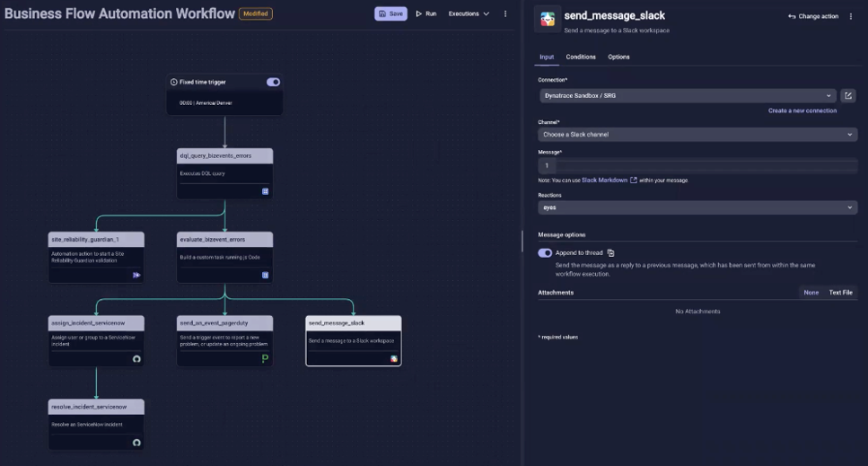Image resolution: width=868 pixels, height=466 pixels.
Task: Click the edit connection icon
Action: [848, 96]
